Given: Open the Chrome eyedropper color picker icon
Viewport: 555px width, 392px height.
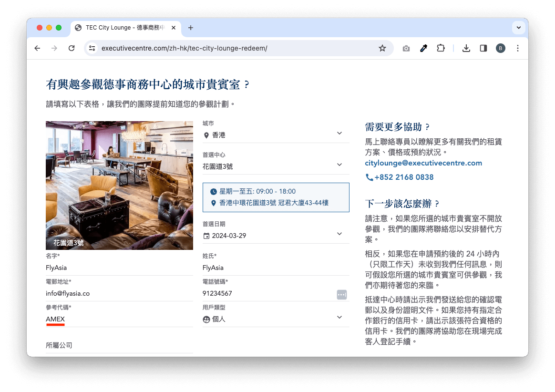Looking at the screenshot, I should click(x=423, y=48).
